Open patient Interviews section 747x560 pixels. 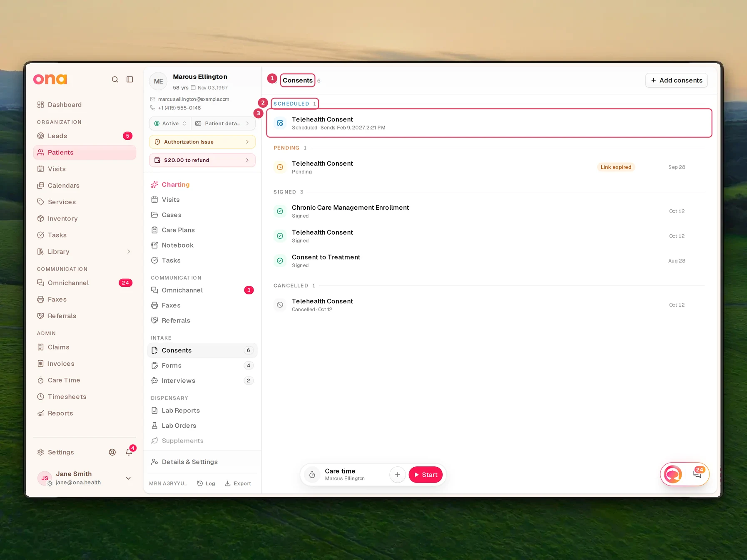tap(202, 381)
